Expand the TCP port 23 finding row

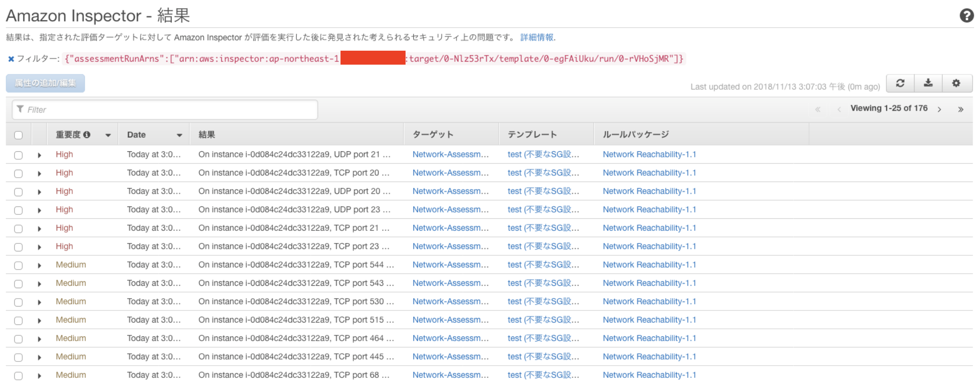(x=39, y=247)
